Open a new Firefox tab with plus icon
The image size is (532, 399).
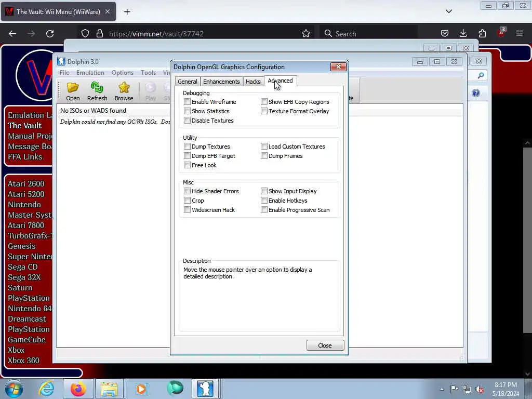point(127,12)
